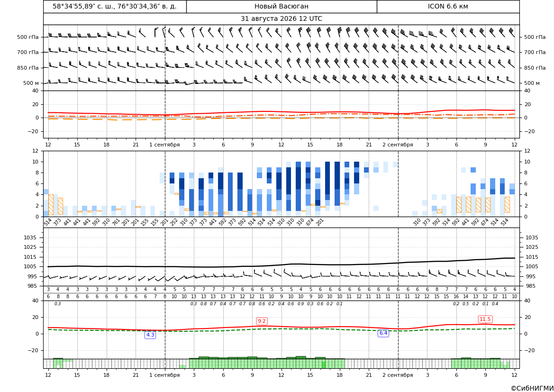Click the red 11.5 temperature label
Screen dimensions: 554x392
pos(485,319)
